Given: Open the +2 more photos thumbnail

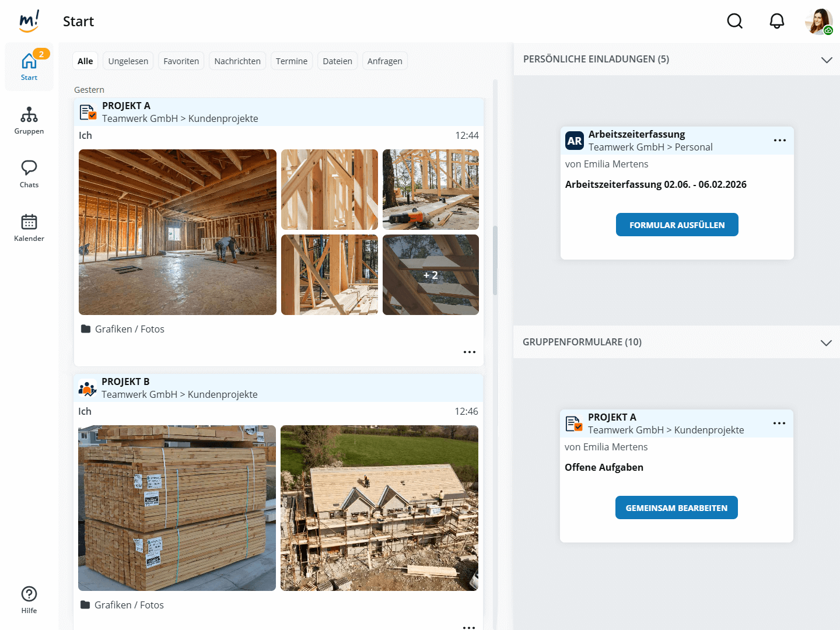Looking at the screenshot, I should tap(430, 275).
